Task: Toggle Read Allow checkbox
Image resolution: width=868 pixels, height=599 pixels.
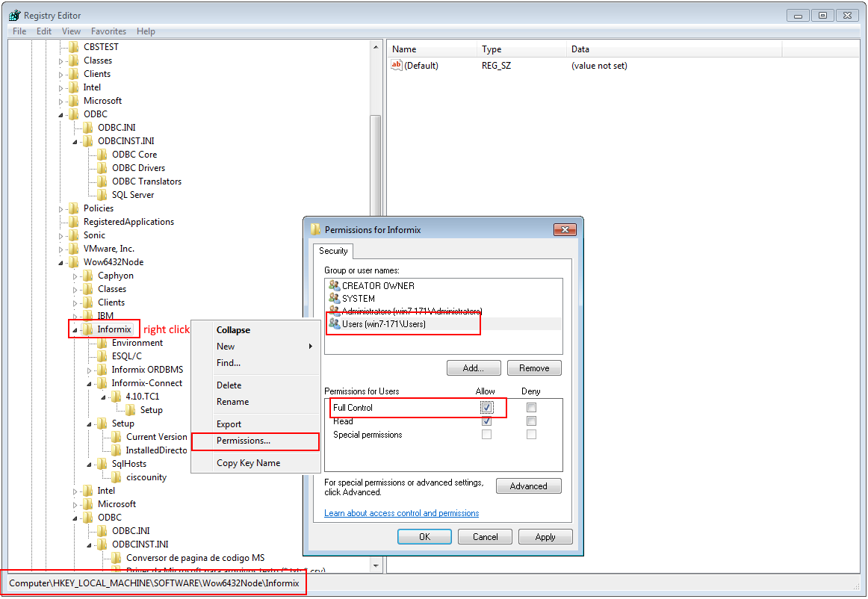Action: tap(486, 421)
